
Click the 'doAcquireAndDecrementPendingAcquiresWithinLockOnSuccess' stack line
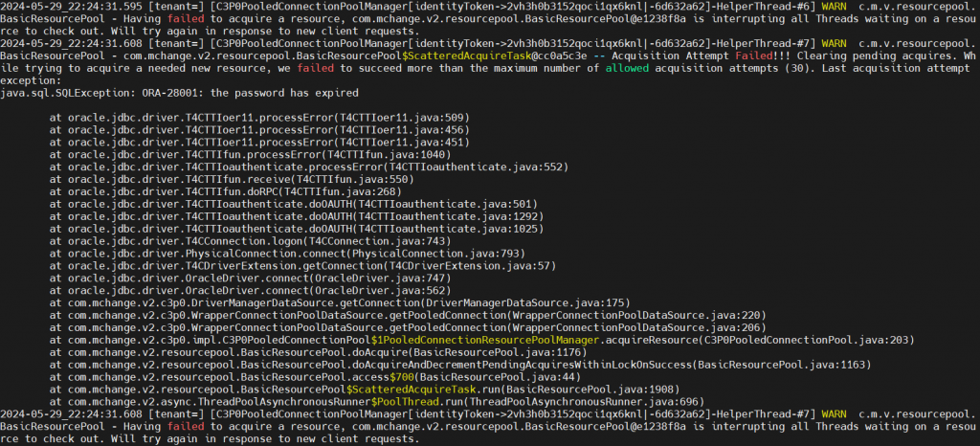click(460, 365)
